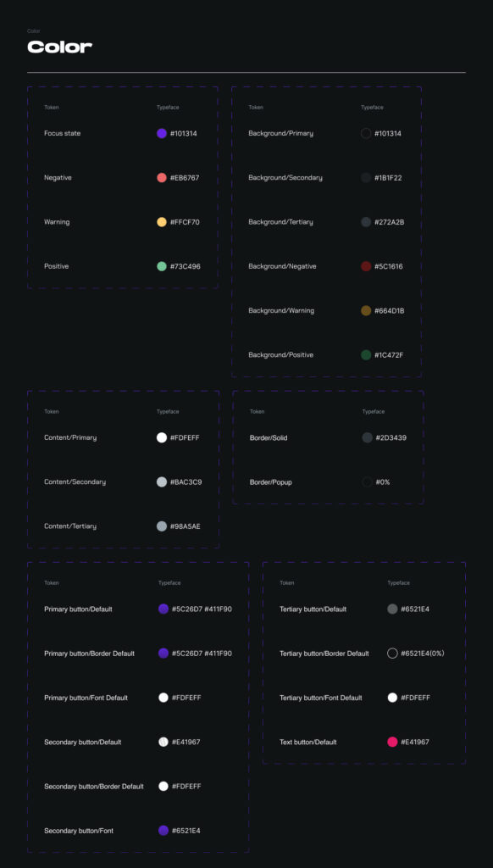Click the purple Focus state color swatch
The image size is (493, 868).
pyautogui.click(x=162, y=133)
